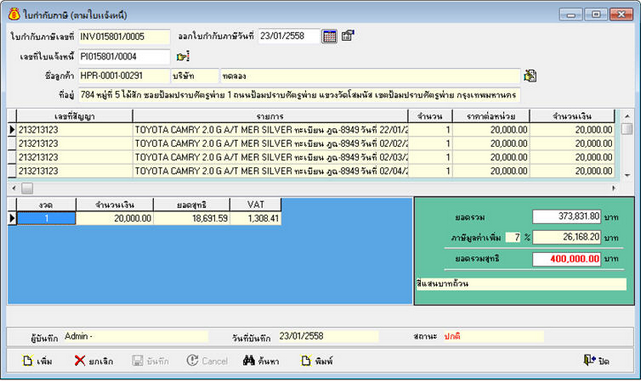Open the calendar date picker icon

point(329,36)
